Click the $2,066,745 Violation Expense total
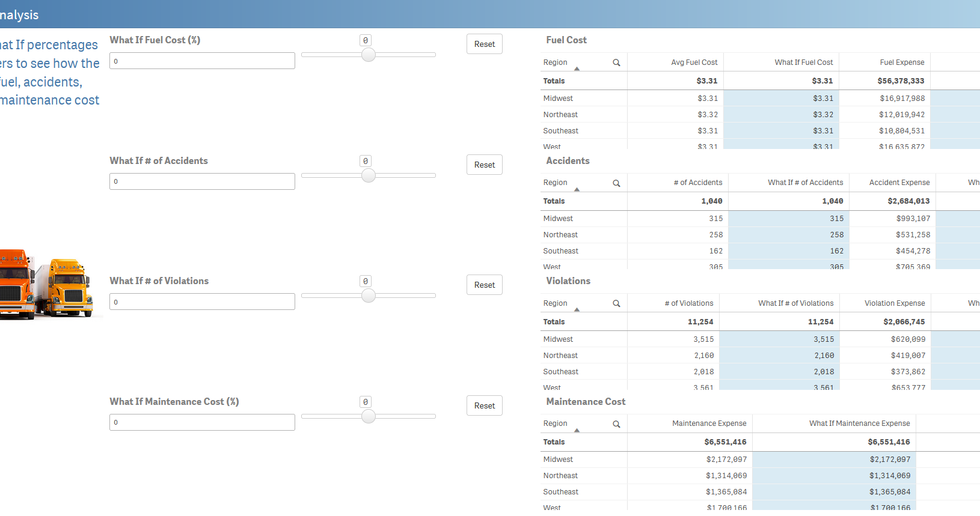Screen dimensions: 980x516 pyautogui.click(x=904, y=322)
